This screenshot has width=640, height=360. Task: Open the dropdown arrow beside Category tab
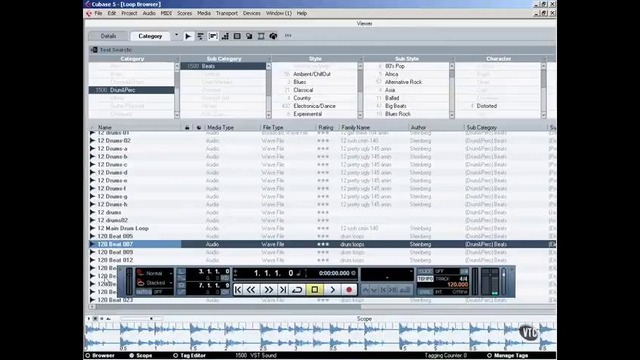pos(176,35)
